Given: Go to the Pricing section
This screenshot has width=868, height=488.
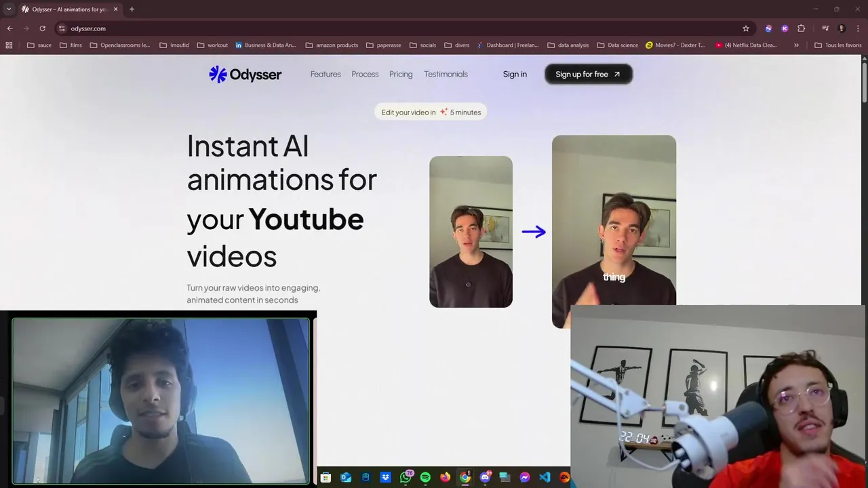Looking at the screenshot, I should [x=401, y=75].
